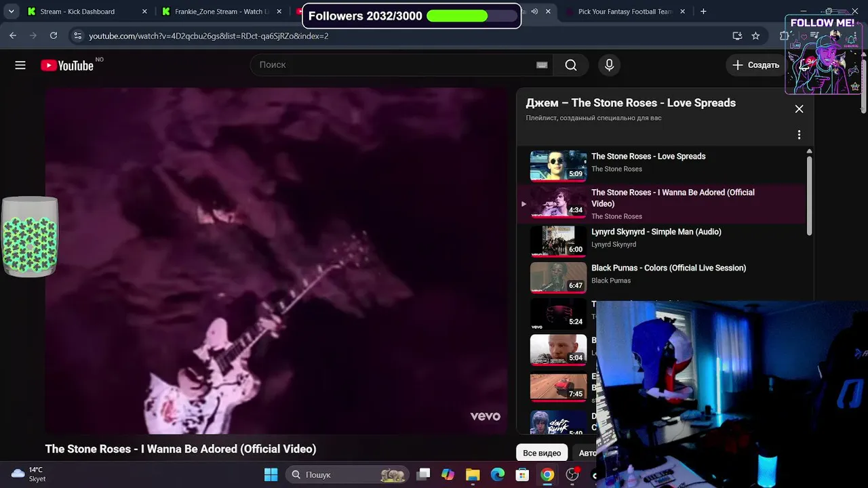Click the install/cast icon in address bar
The height and width of the screenshot is (488, 868).
point(737,36)
